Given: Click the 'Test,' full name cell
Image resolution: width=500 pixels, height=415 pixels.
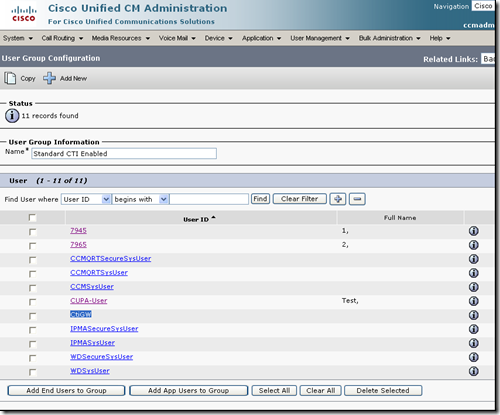Looking at the screenshot, I should (350, 301).
